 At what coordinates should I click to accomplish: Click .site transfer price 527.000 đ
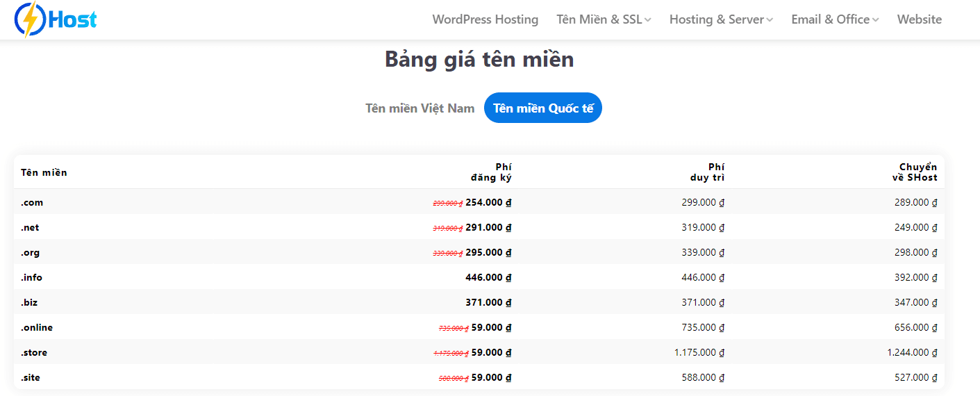coord(916,378)
